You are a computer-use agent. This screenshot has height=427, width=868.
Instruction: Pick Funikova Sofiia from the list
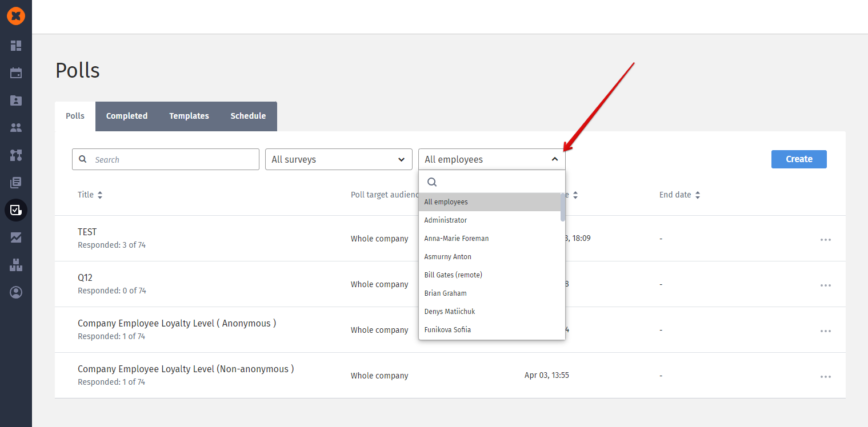click(490, 330)
